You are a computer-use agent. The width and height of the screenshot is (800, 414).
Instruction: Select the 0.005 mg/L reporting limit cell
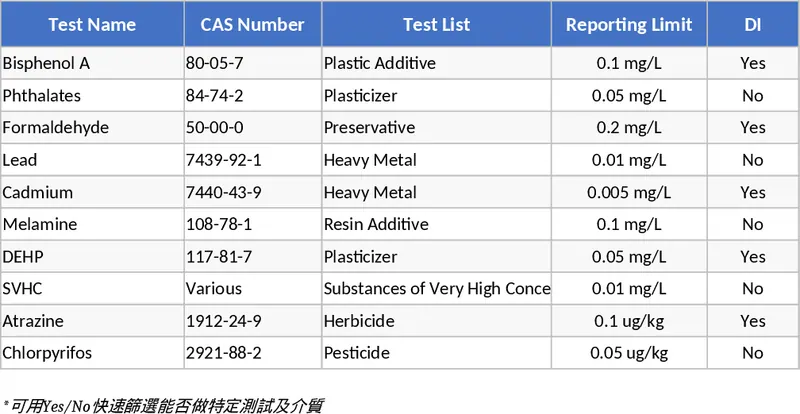click(629, 192)
